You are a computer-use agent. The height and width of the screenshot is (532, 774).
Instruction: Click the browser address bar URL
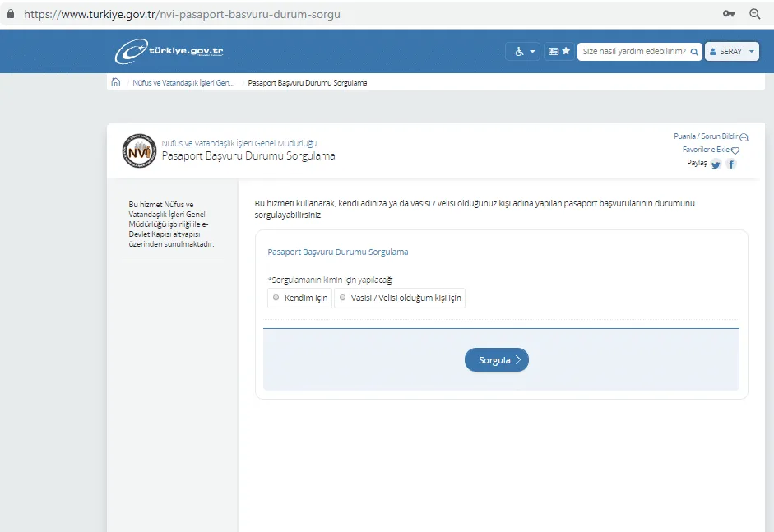pyautogui.click(x=182, y=14)
